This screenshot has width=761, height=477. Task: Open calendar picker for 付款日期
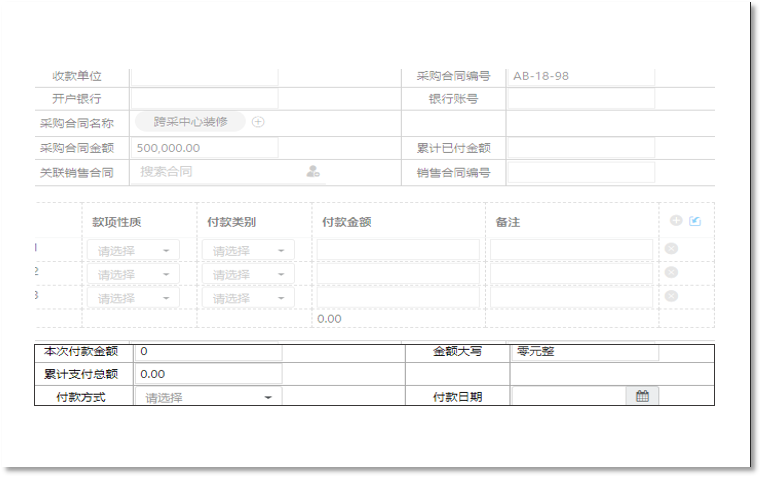click(x=642, y=396)
